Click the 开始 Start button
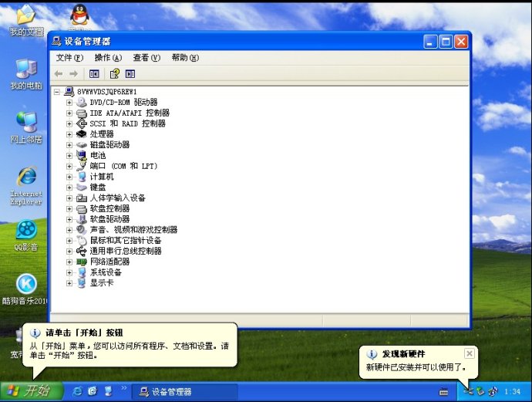The image size is (532, 402). pyautogui.click(x=32, y=391)
